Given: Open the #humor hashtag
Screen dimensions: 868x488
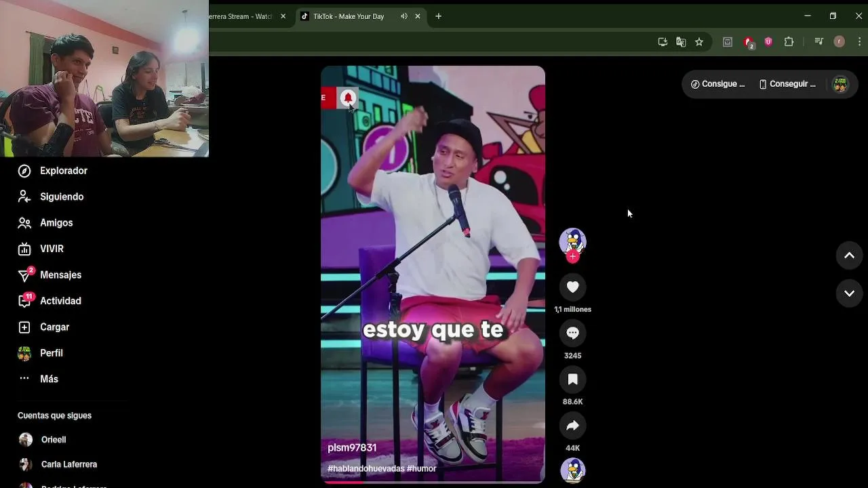Looking at the screenshot, I should click(422, 469).
